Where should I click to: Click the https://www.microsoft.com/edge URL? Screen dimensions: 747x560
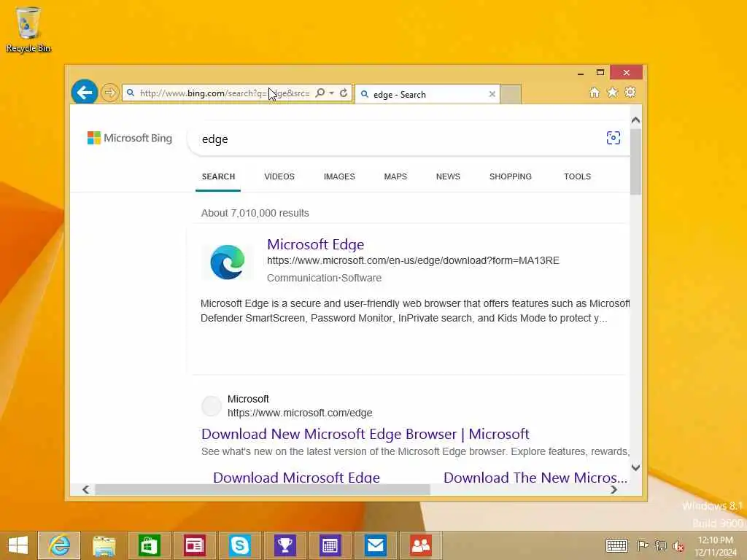click(300, 413)
